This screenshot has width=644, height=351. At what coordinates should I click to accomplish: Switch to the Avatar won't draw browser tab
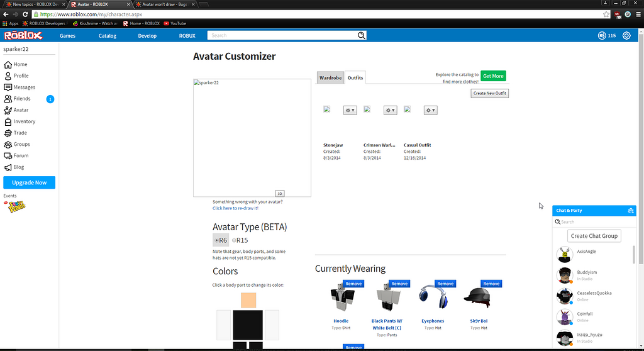pos(164,4)
